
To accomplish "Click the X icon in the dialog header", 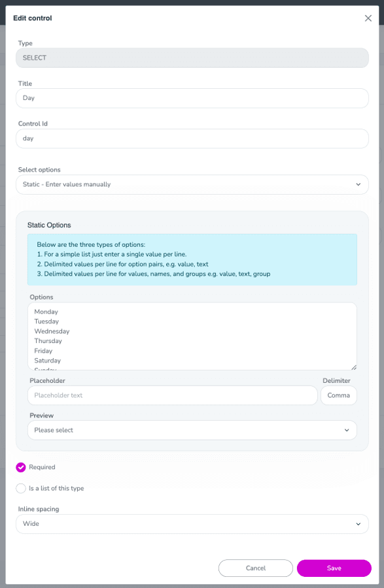I will (368, 18).
